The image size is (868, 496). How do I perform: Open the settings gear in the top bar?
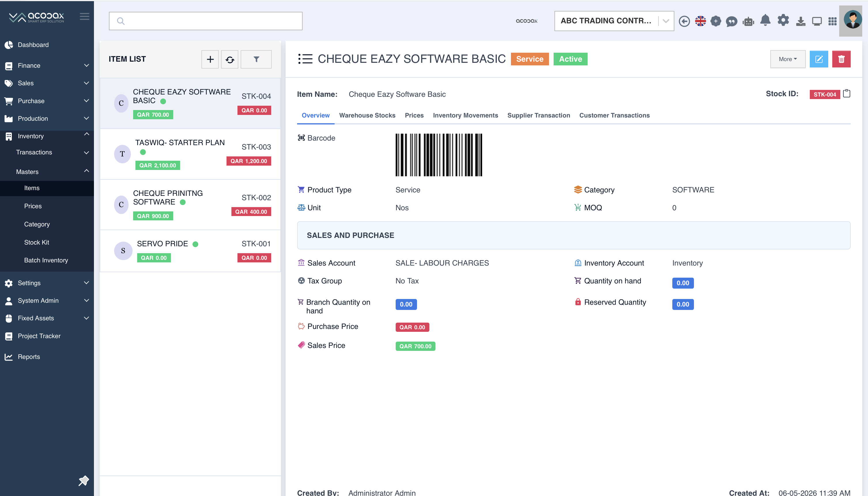tap(783, 20)
